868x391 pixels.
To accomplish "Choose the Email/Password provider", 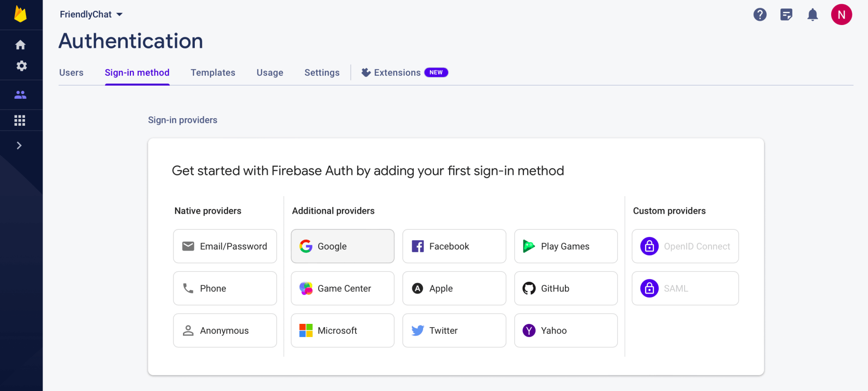I will pyautogui.click(x=225, y=246).
